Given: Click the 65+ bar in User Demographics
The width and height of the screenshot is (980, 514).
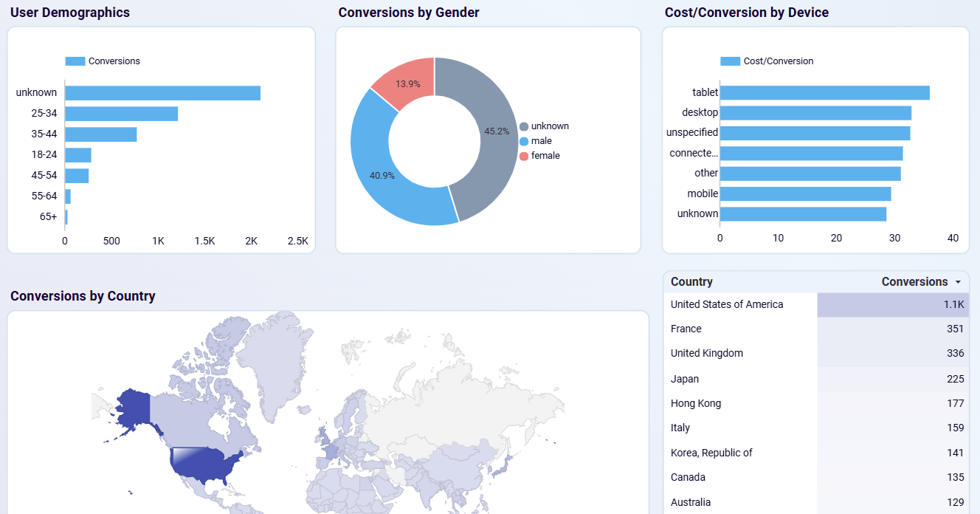Looking at the screenshot, I should [66, 216].
